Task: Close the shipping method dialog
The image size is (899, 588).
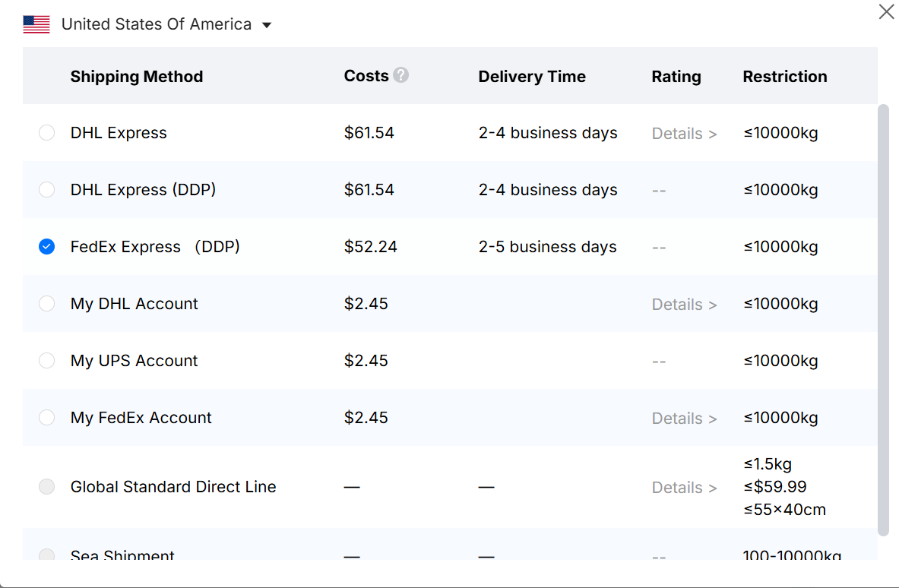Action: coord(886,11)
